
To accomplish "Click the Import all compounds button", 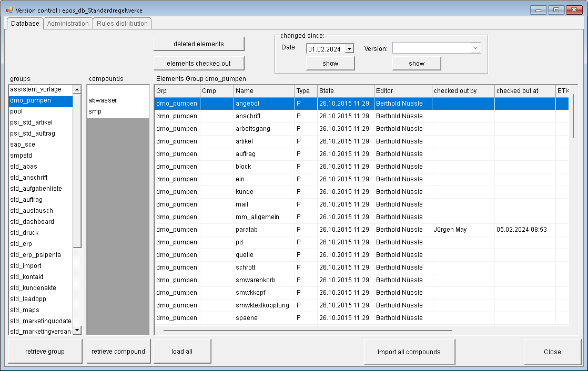I will [x=409, y=352].
